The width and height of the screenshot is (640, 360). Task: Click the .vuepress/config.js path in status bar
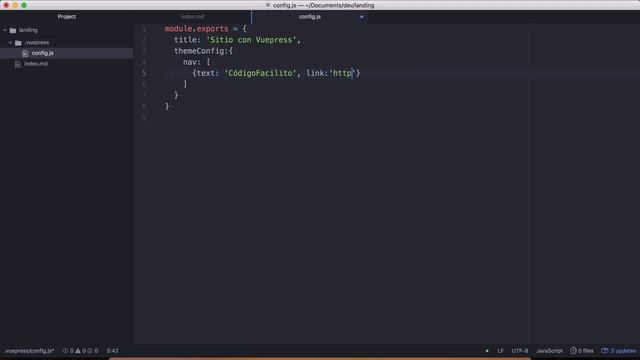29,351
